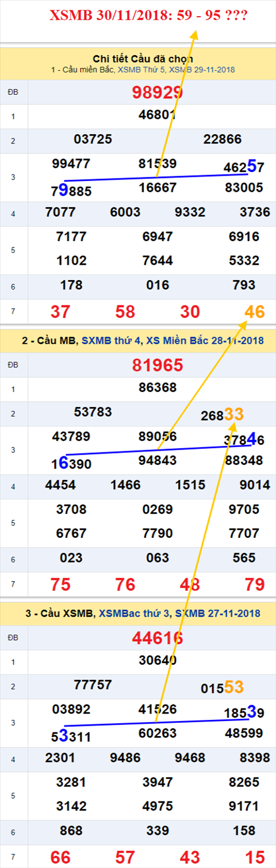Viewport: 276px width, 868px height.
Task: Click number 01553 with orange digits
Action: (x=223, y=687)
